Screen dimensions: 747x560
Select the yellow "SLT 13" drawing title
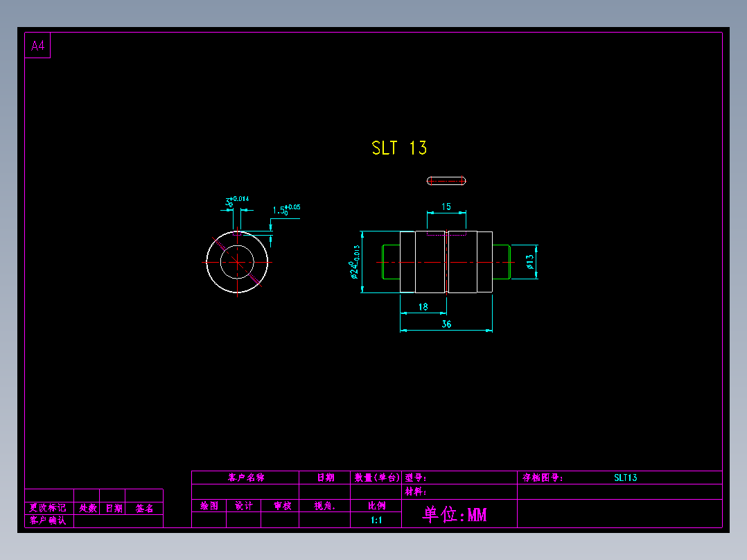(x=399, y=148)
